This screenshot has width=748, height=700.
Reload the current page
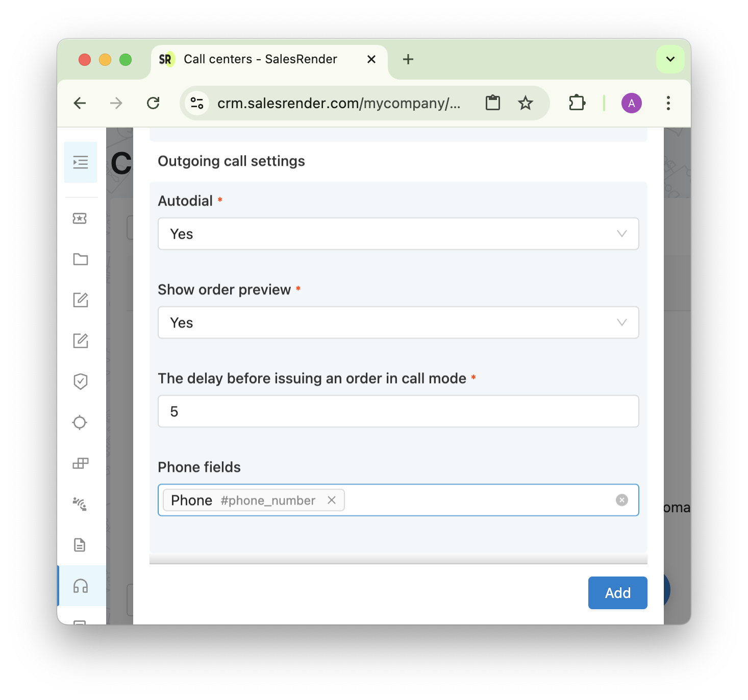coord(153,103)
